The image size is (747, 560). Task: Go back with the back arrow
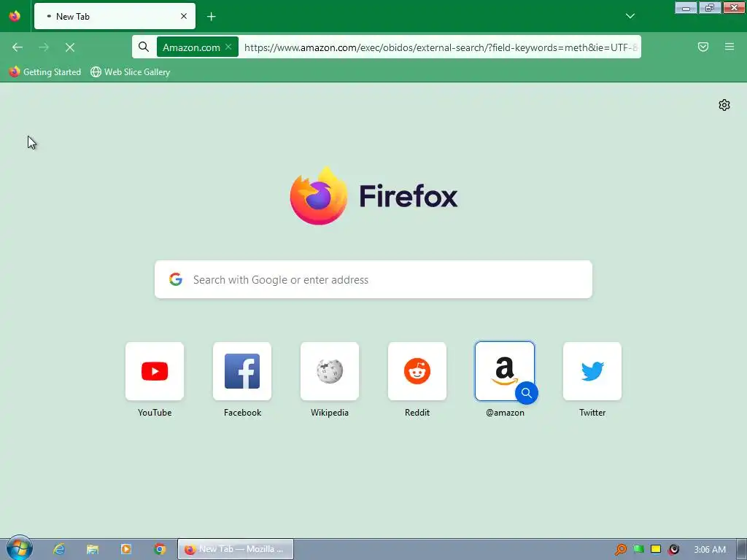(x=18, y=47)
